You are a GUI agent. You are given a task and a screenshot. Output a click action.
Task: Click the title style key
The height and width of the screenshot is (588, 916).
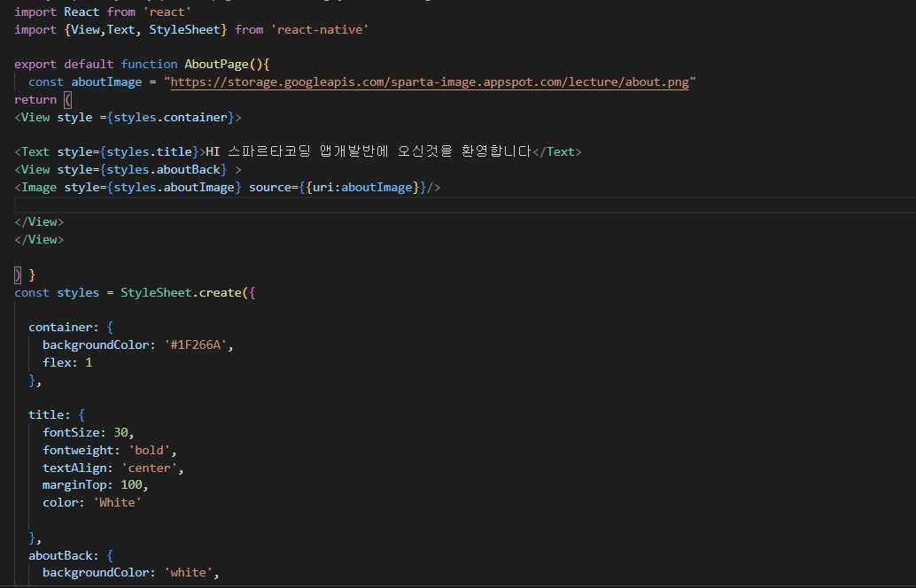(x=45, y=415)
